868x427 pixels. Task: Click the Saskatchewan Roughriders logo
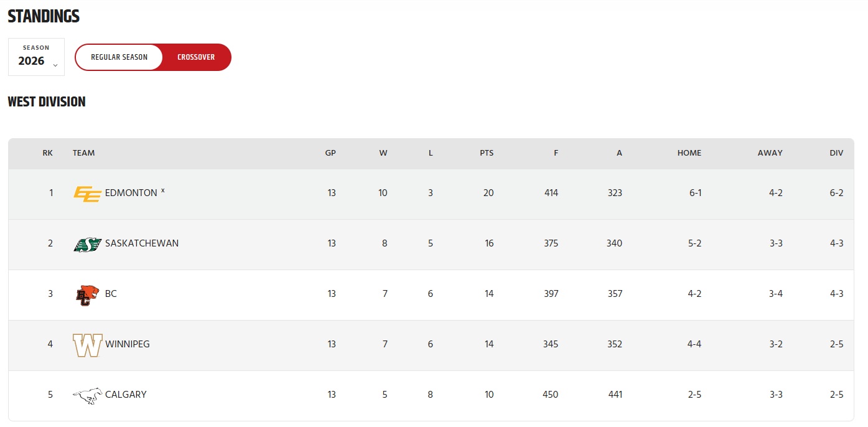[x=87, y=245]
